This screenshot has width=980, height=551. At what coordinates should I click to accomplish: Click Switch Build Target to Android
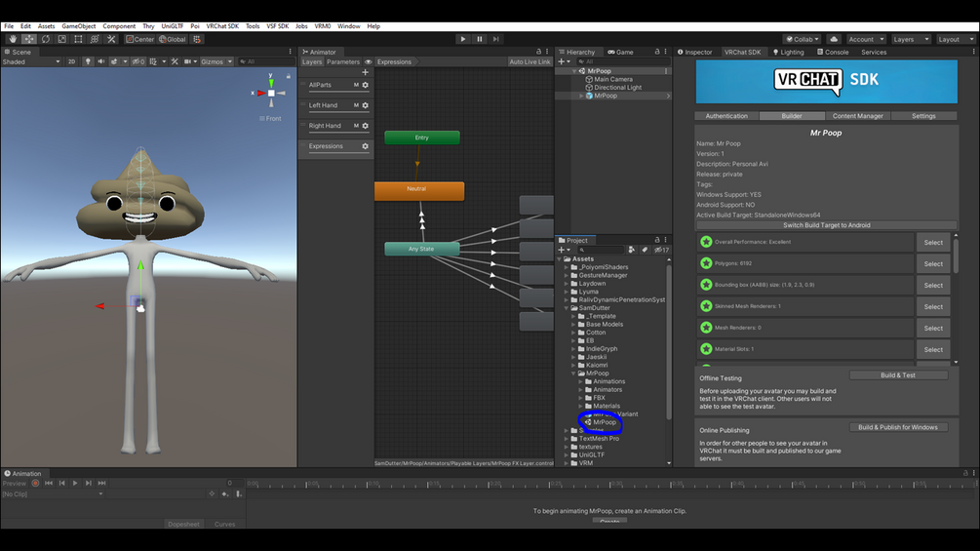coord(826,225)
